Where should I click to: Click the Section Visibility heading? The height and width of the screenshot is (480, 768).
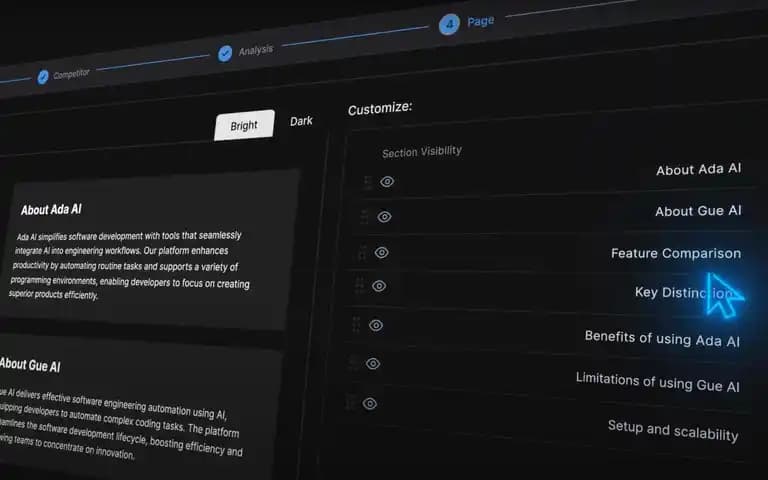(x=422, y=152)
